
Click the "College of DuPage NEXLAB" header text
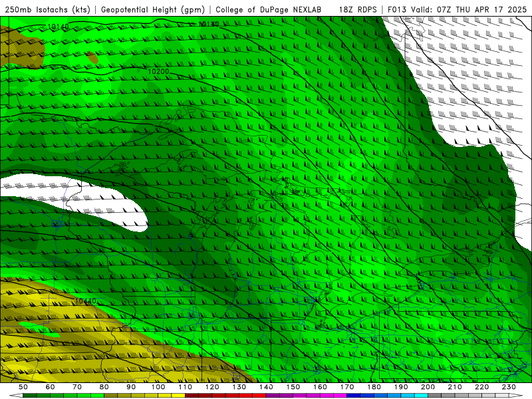click(269, 9)
